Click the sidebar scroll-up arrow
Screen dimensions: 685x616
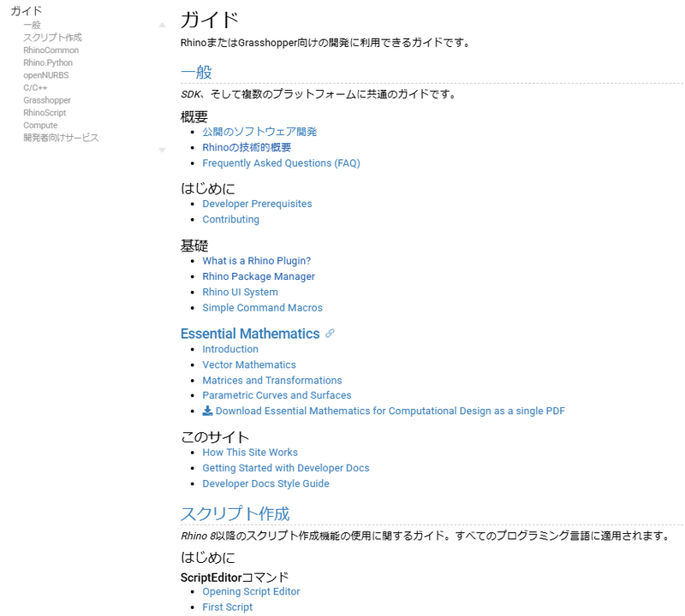click(x=162, y=26)
